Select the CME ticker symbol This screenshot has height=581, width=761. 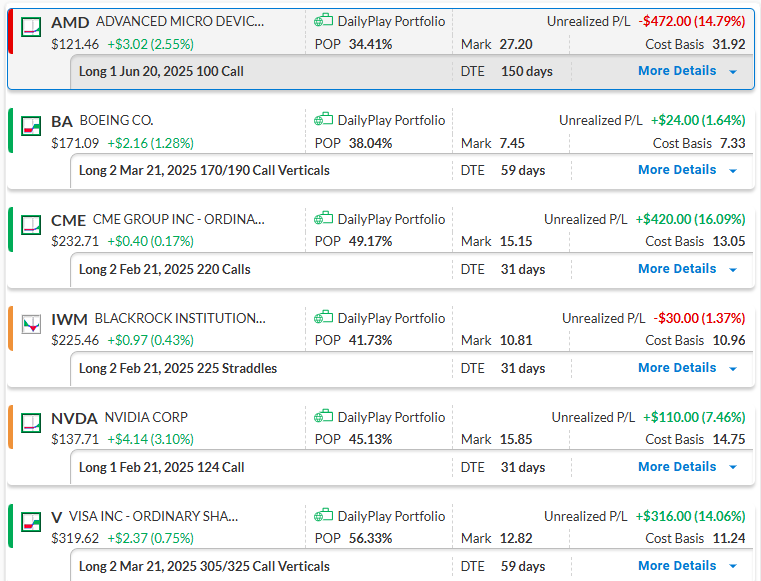(x=68, y=220)
